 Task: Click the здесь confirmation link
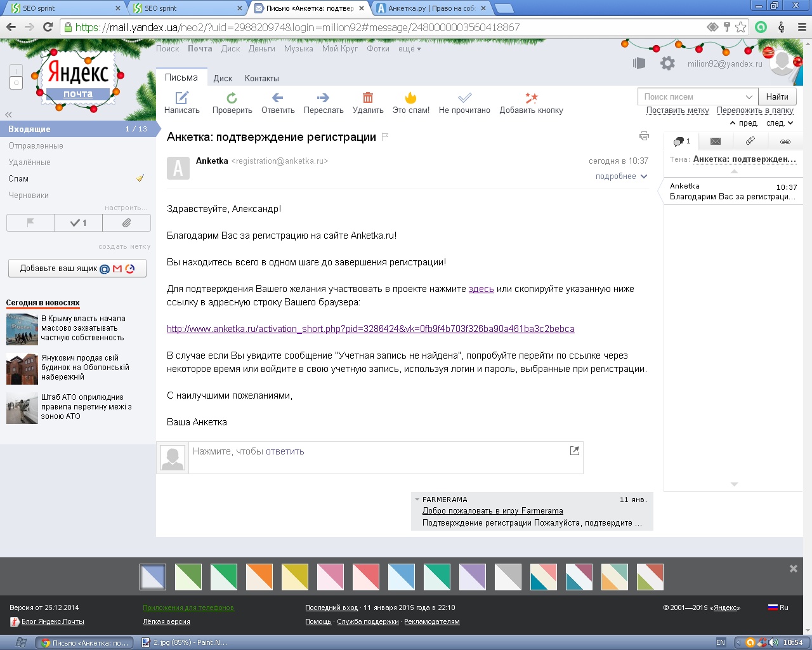click(481, 289)
